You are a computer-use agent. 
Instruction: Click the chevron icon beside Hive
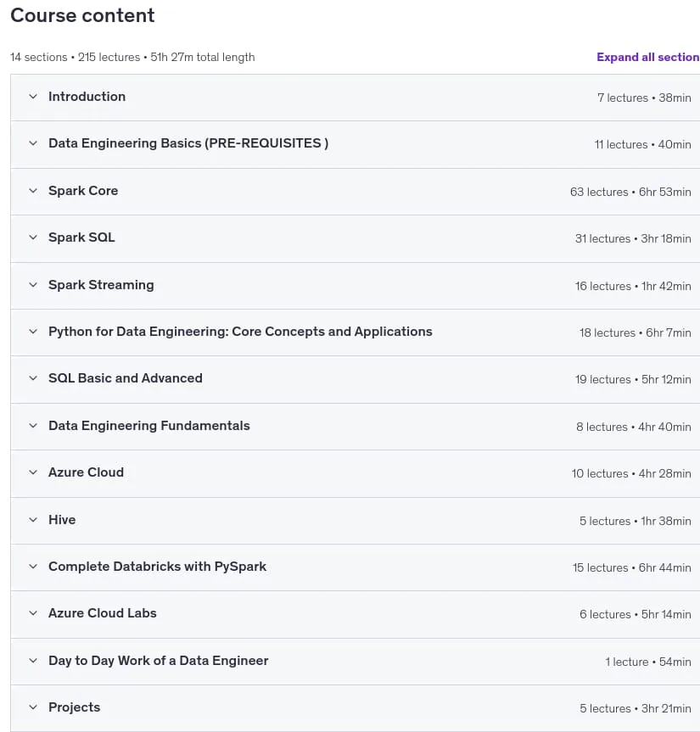33,520
